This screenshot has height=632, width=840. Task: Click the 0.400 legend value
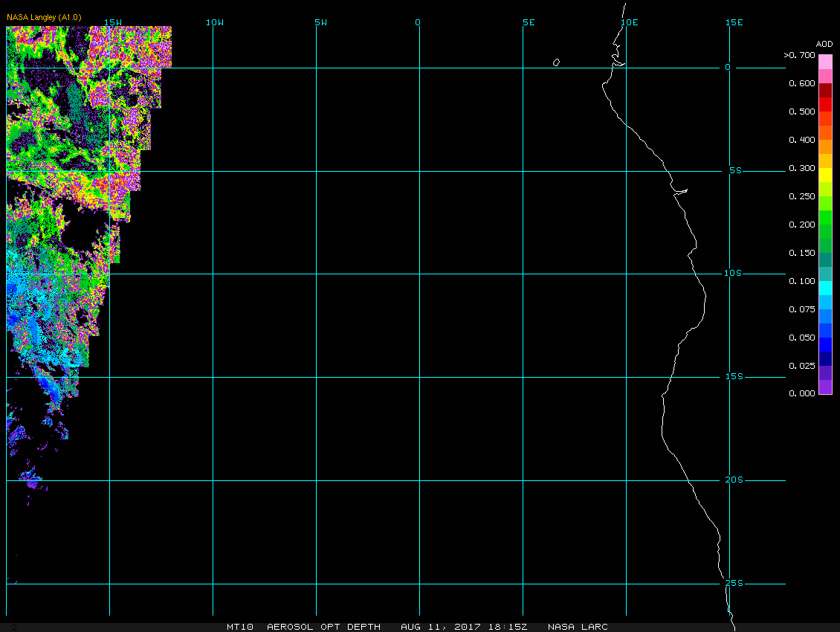(802, 140)
